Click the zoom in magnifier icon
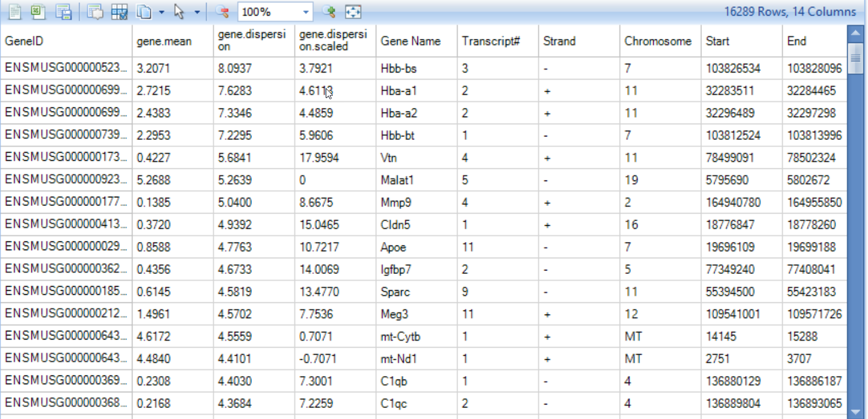 (329, 12)
